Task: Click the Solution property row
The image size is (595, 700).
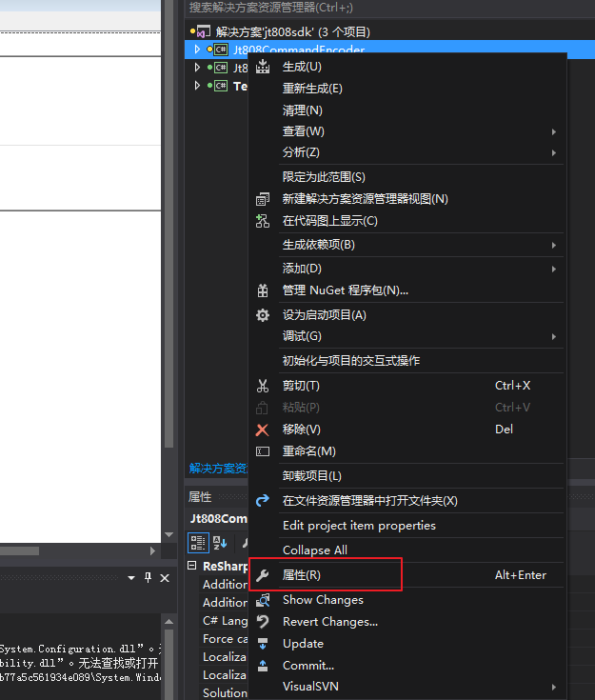Action: tap(225, 693)
